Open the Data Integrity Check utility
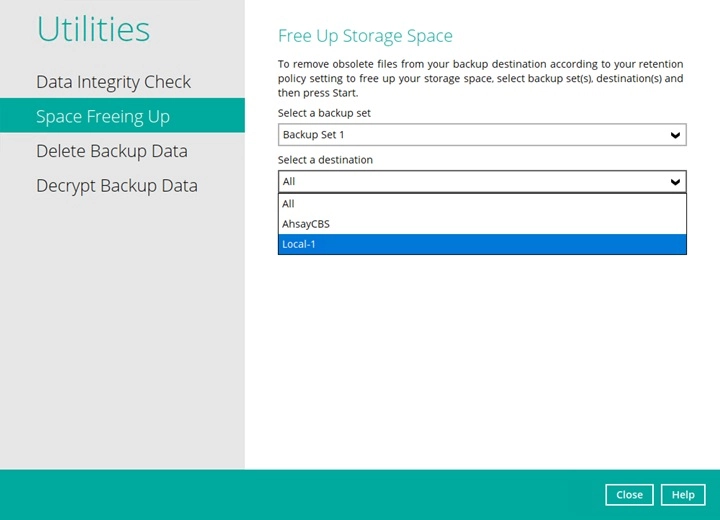720x520 pixels. [113, 82]
